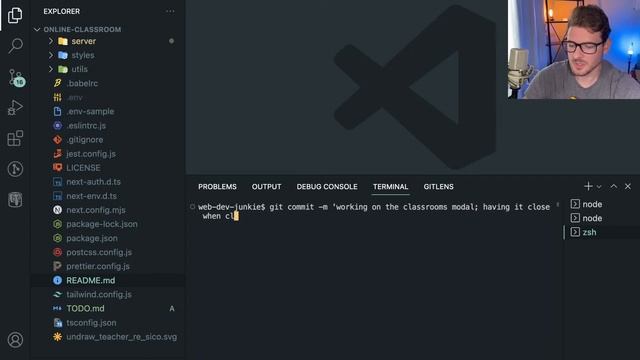Image resolution: width=640 pixels, height=360 pixels.
Task: Open the TODO.md file
Action: (85, 309)
